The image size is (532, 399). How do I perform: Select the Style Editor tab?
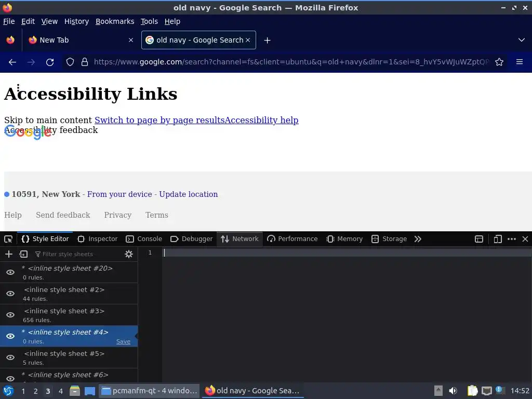[45, 239]
